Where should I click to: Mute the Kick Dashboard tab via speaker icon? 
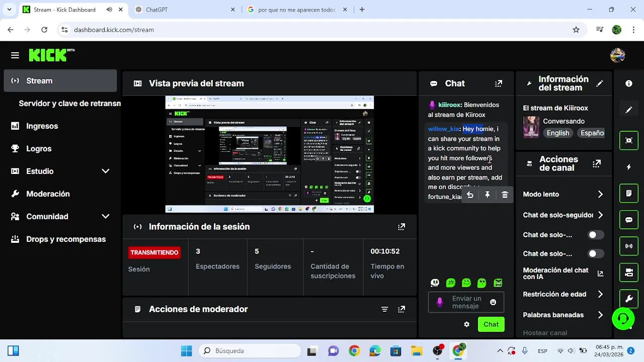click(x=110, y=10)
